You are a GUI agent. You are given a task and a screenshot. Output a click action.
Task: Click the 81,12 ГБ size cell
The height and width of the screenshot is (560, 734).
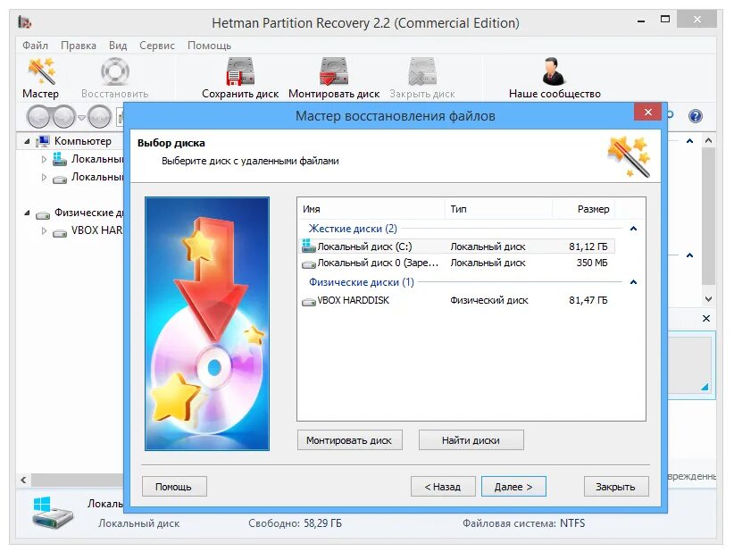click(588, 247)
